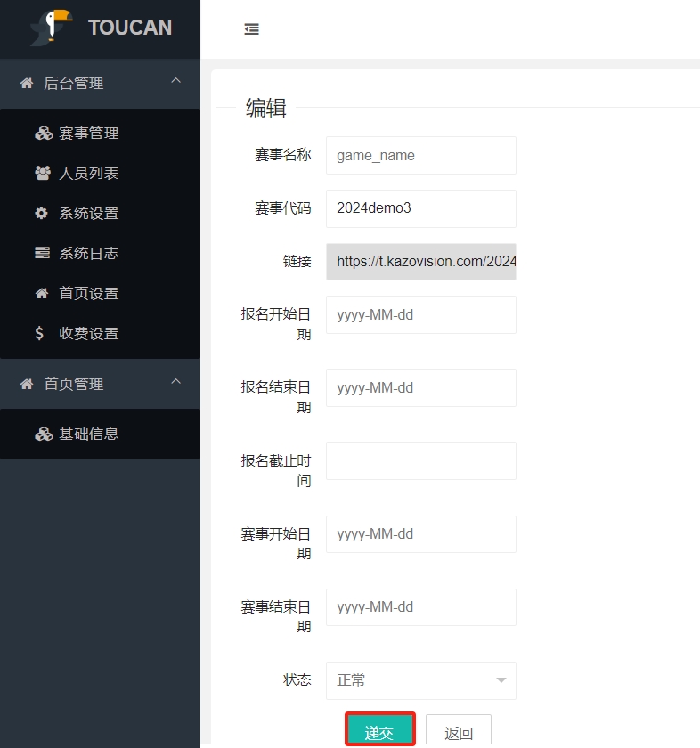The width and height of the screenshot is (700, 748).
Task: Click the Toucan bird logo
Action: pos(51,27)
